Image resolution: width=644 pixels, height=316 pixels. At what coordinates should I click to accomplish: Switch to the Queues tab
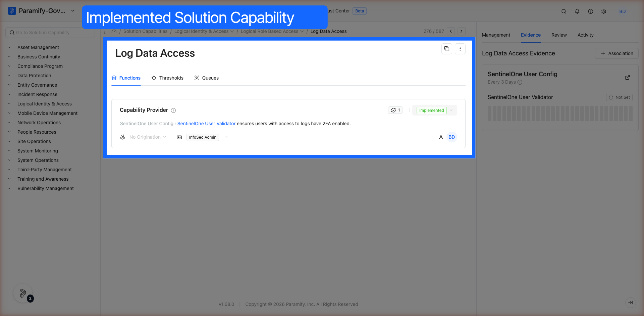coord(207,78)
